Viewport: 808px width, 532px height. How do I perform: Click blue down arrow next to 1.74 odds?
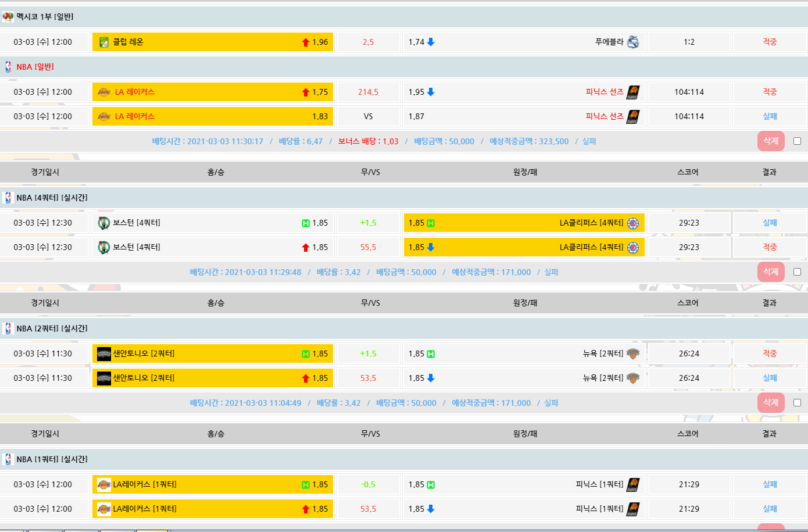tap(431, 42)
